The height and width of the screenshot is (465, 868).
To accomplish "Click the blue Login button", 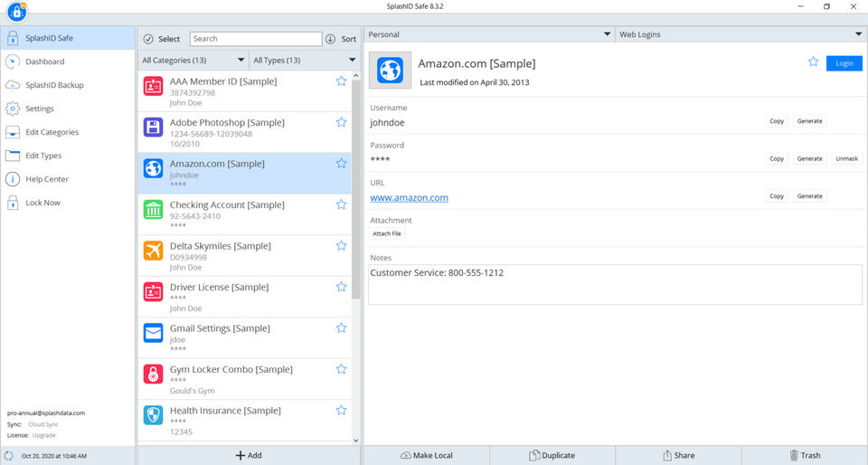I will [844, 63].
